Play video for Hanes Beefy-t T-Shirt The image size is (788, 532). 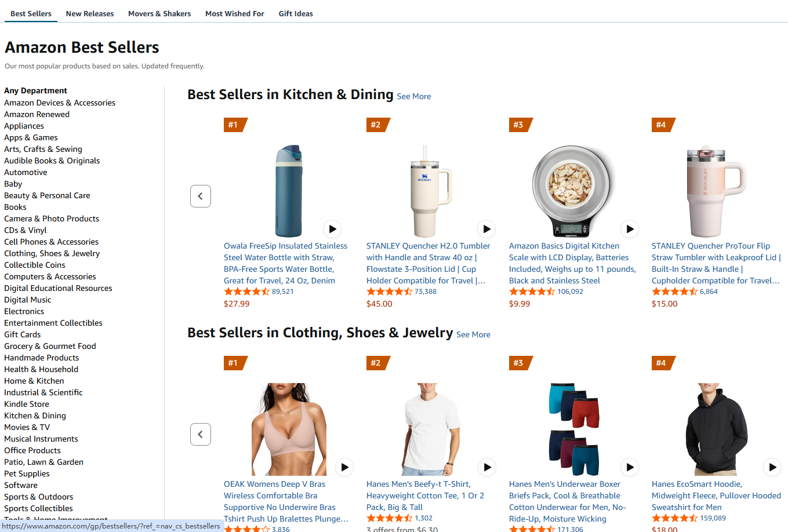(x=487, y=467)
